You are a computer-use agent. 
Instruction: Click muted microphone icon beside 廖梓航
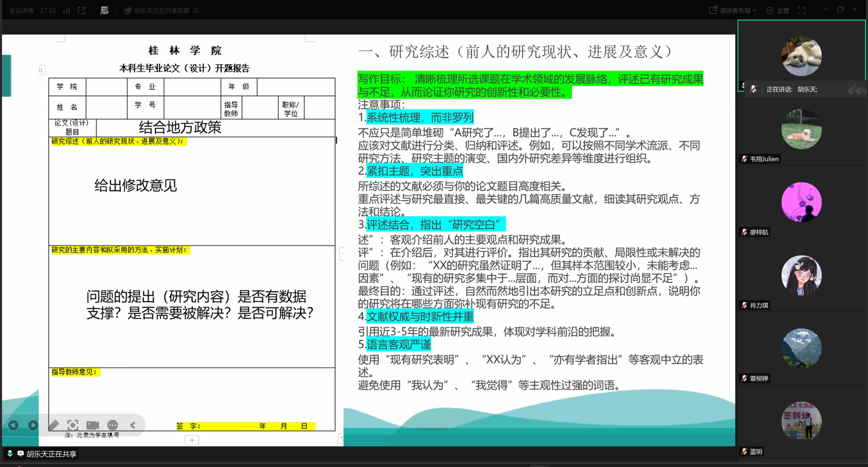744,232
